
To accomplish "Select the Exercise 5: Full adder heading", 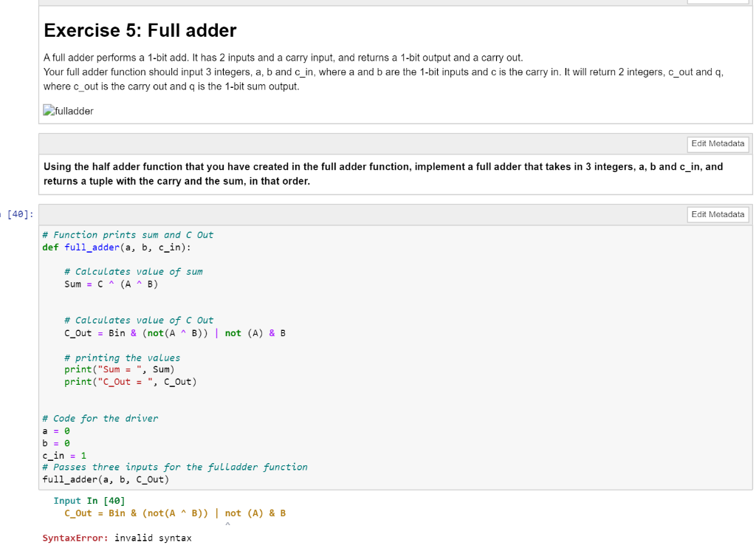I will click(x=139, y=30).
